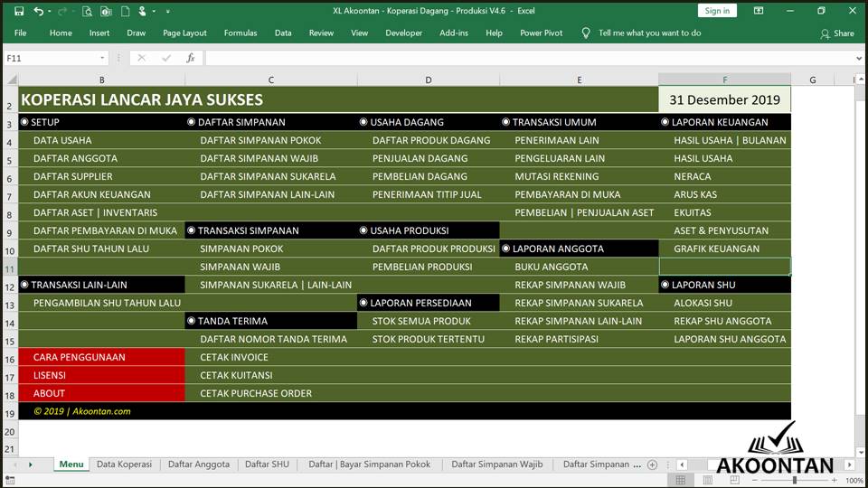Click the horizontal scrollbar right arrow
Viewport: 868px width, 488px height.
tap(849, 465)
